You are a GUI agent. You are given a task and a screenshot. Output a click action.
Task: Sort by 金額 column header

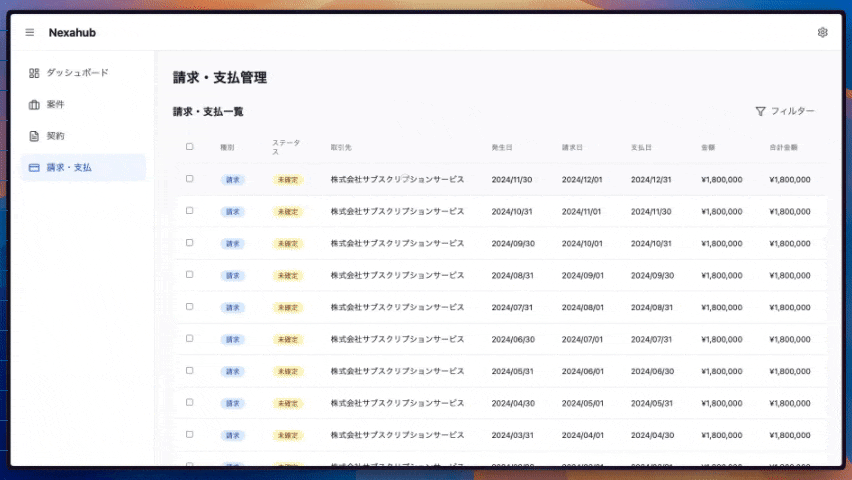[x=708, y=148]
